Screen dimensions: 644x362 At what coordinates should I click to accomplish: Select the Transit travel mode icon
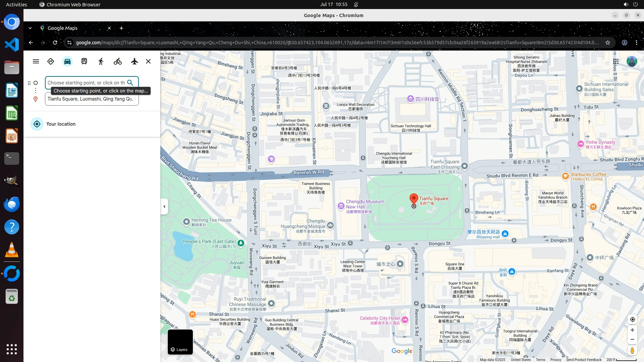[x=84, y=61]
